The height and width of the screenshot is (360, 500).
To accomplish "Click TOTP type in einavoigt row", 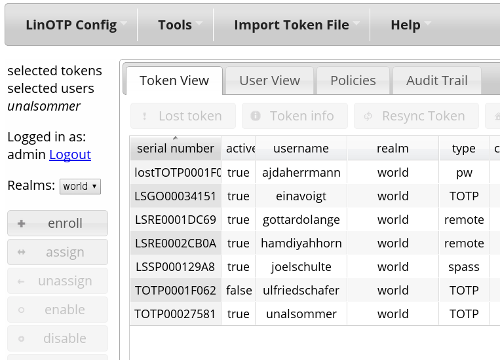I will (x=464, y=196).
